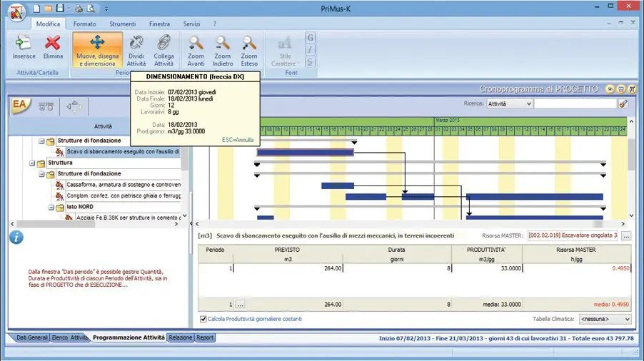Open the ? help menu

pos(214,24)
